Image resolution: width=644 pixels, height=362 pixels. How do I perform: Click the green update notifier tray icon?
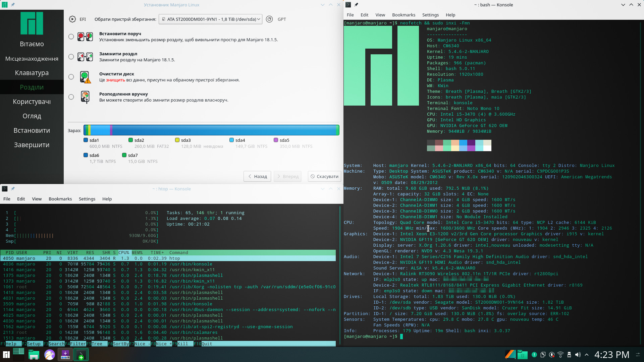pos(534,355)
